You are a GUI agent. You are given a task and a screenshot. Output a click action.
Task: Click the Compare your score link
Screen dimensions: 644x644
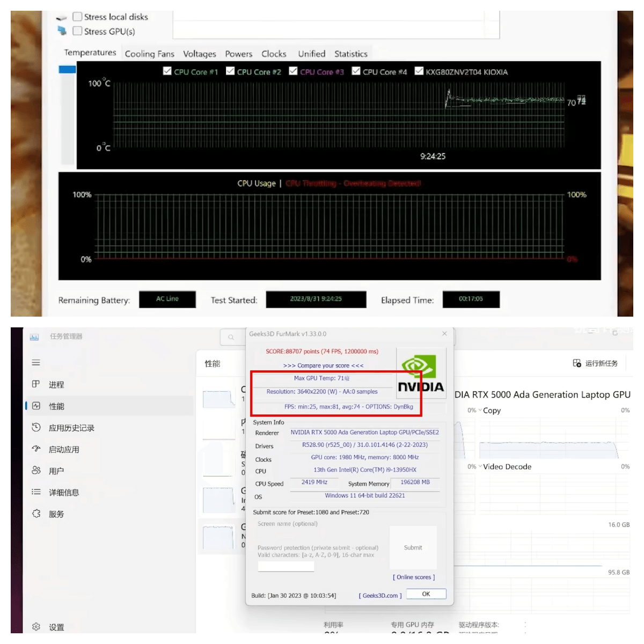click(x=324, y=365)
